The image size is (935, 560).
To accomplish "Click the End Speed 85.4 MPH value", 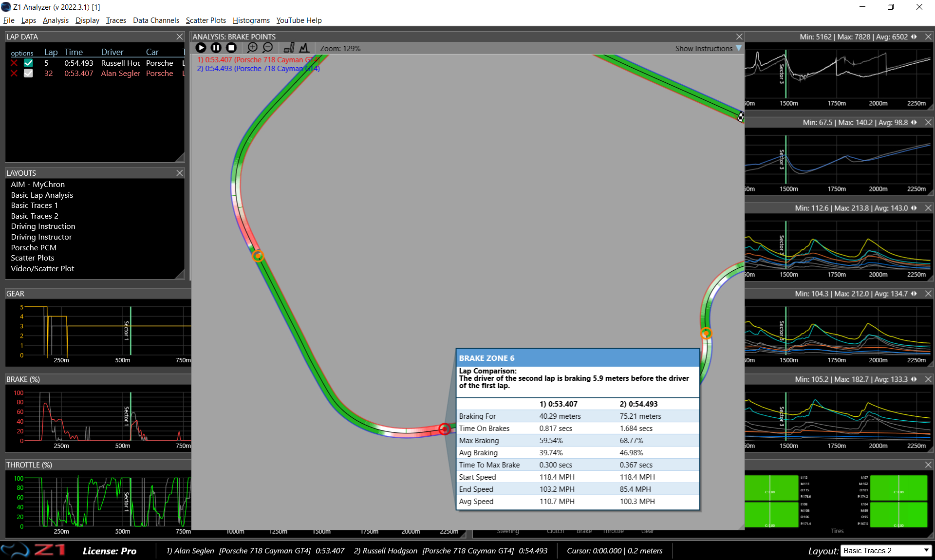I will 636,489.
